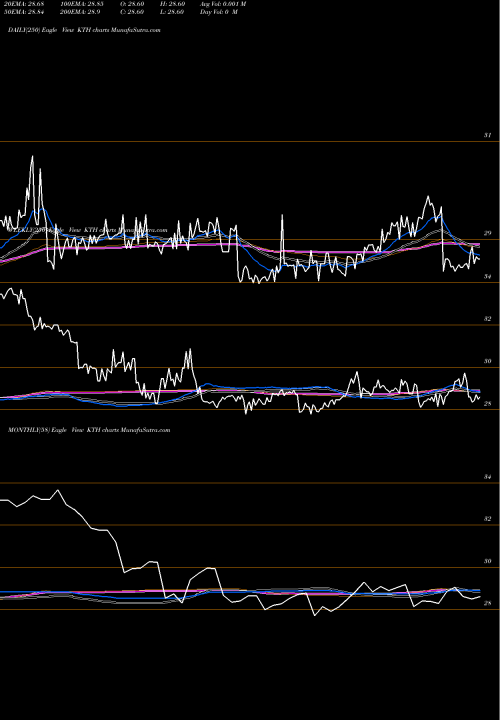500x720 pixels.
Task: Click the '32' axis label on monthly chart
Action: point(487,519)
